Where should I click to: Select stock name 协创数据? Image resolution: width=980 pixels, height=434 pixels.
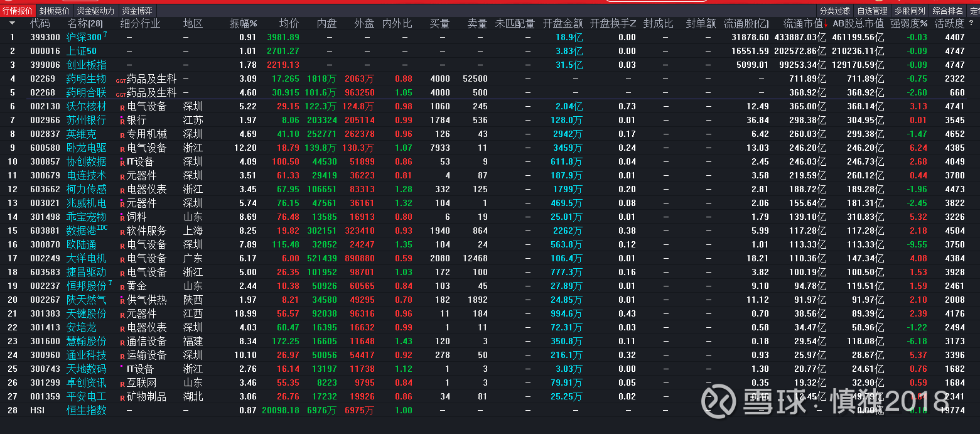(x=87, y=161)
